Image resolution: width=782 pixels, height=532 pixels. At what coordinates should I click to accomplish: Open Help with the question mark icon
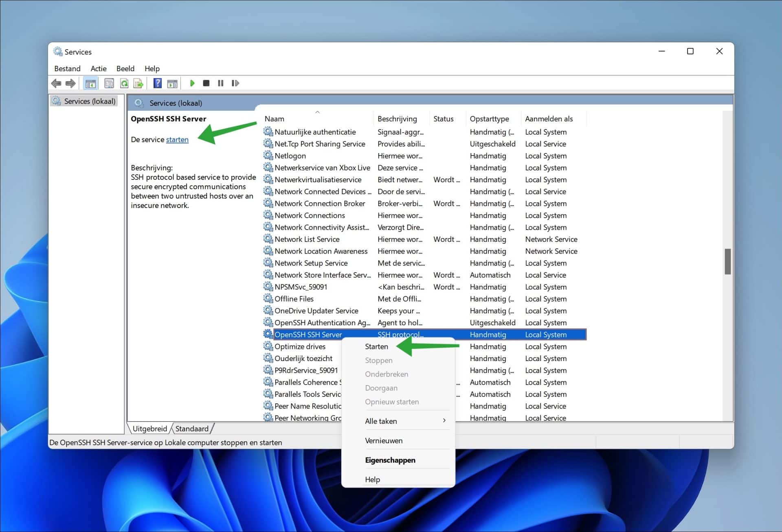[157, 83]
